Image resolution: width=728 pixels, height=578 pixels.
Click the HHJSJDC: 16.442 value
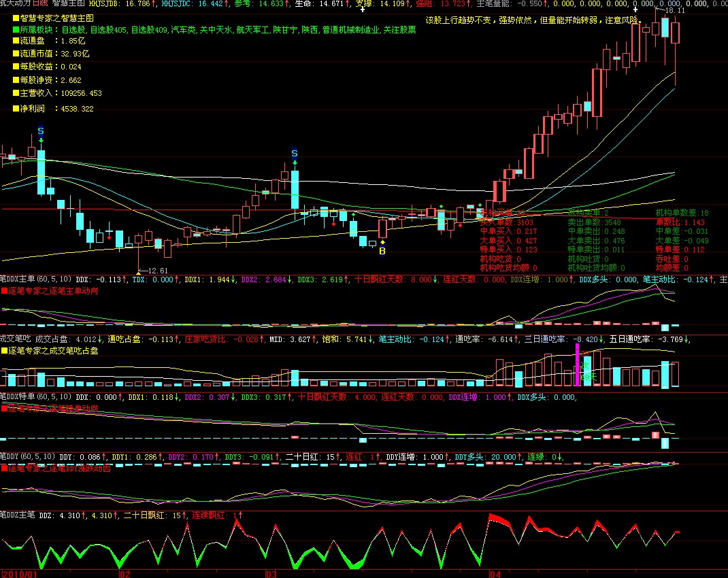(195, 3)
